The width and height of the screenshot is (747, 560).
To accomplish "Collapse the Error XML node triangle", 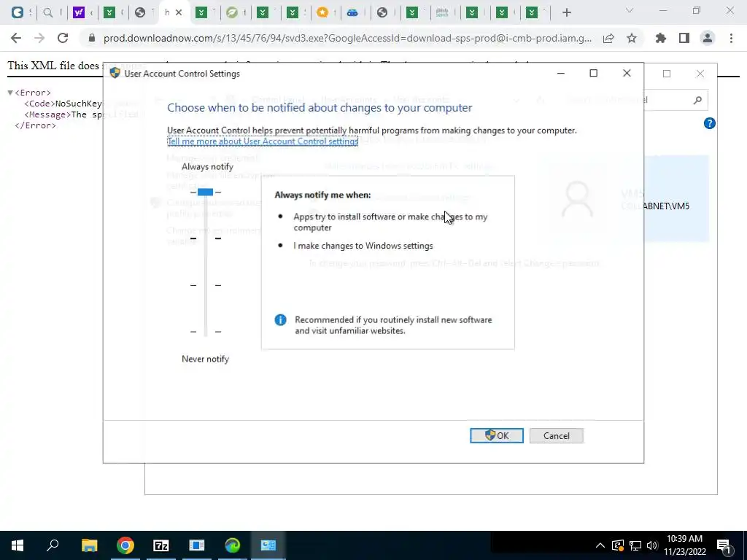I will tap(10, 93).
